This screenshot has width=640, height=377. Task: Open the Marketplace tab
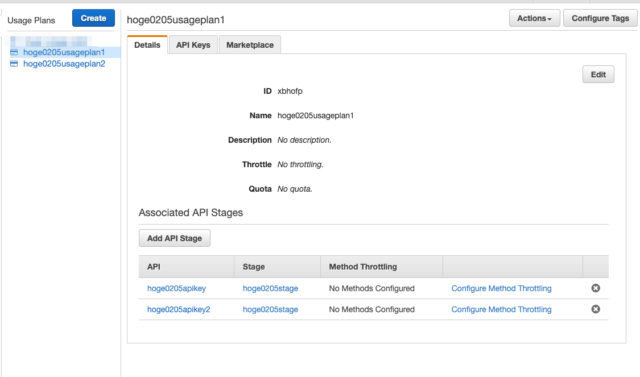click(250, 45)
